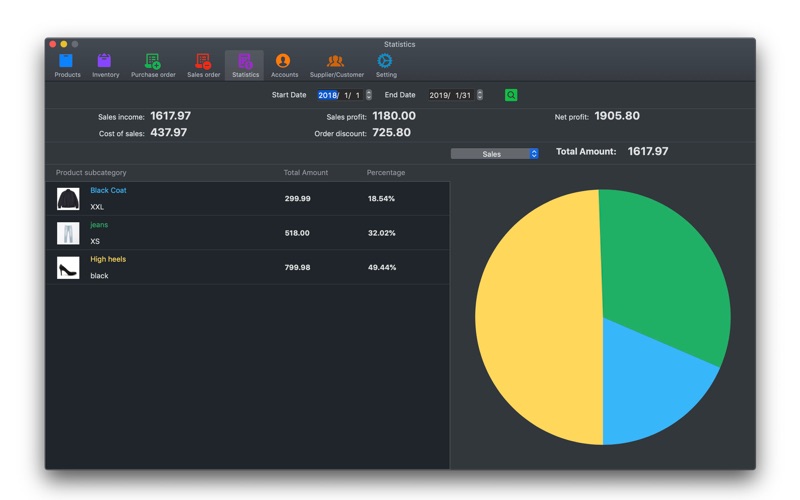Image resolution: width=800 pixels, height=500 pixels.
Task: Click the Cost of sales value 437.97
Action: tap(168, 133)
